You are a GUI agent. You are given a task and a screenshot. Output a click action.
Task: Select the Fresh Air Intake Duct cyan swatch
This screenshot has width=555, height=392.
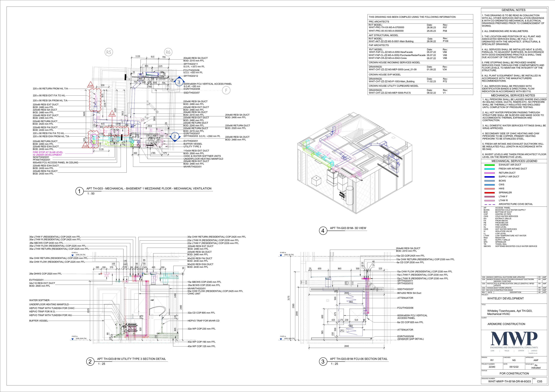coord(490,169)
